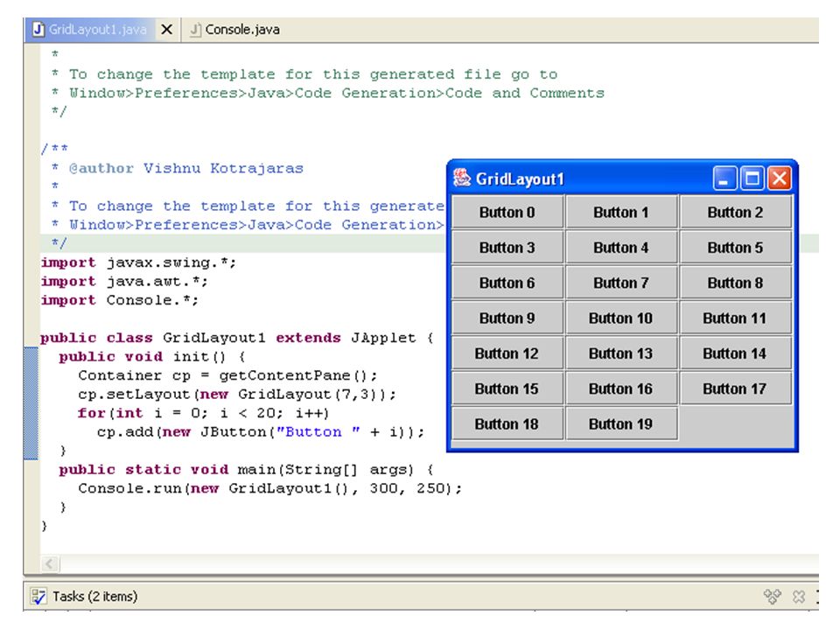This screenshot has height=630, width=840.
Task: Place cursor on "@author Vishnu Kotrajaras" line
Action: (x=178, y=168)
